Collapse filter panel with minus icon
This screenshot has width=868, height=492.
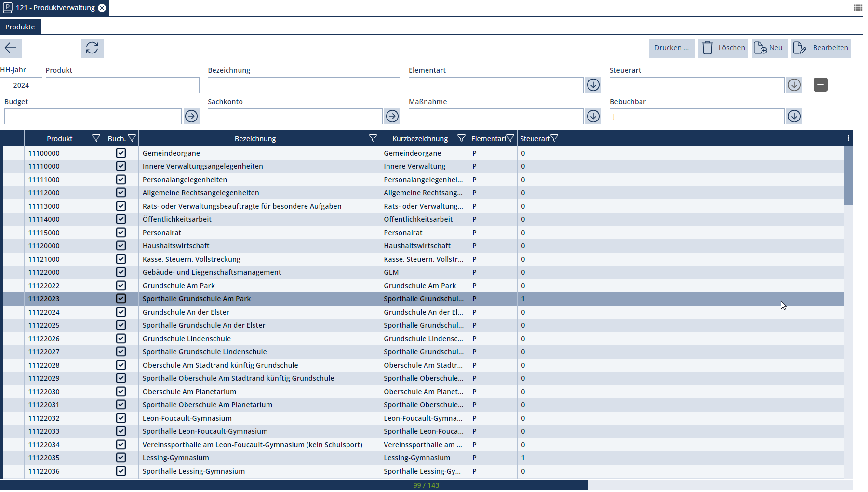point(820,85)
